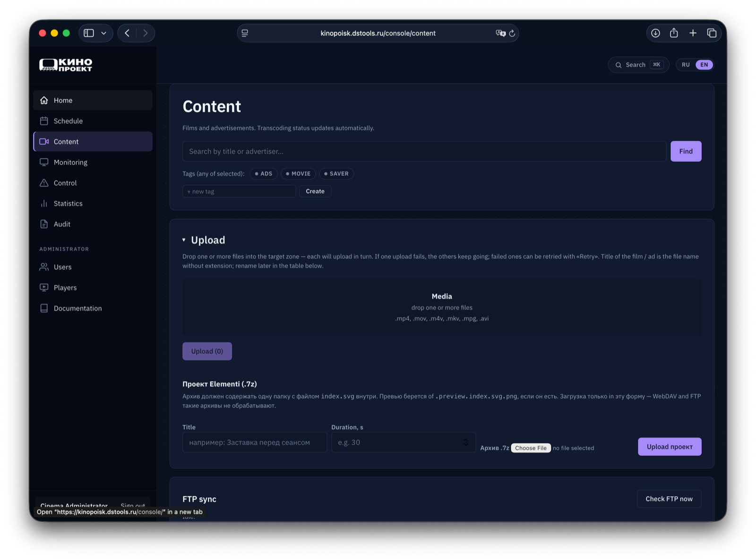The height and width of the screenshot is (560, 756).
Task: Click the Safari share icon
Action: [x=674, y=33]
